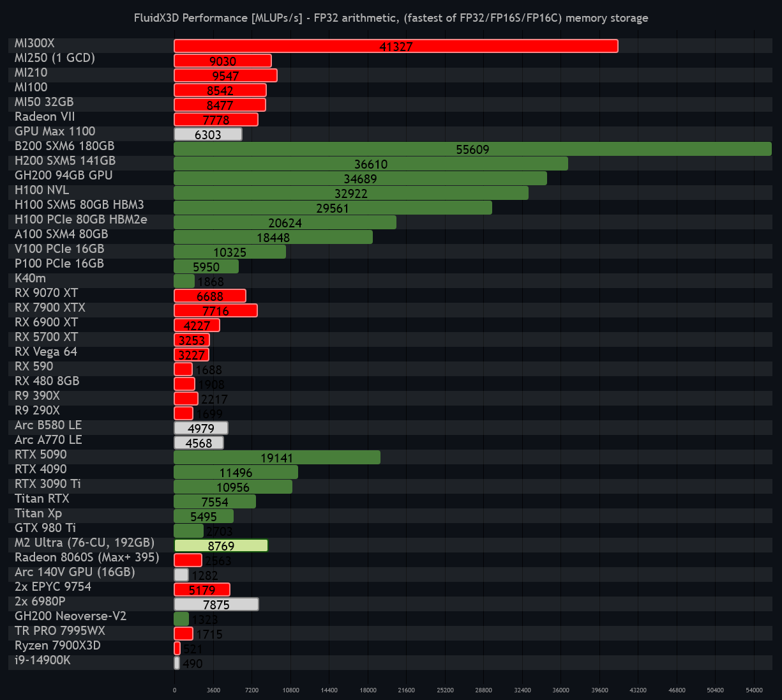Image resolution: width=782 pixels, height=700 pixels.
Task: Select the K40m row label
Action: (31, 278)
